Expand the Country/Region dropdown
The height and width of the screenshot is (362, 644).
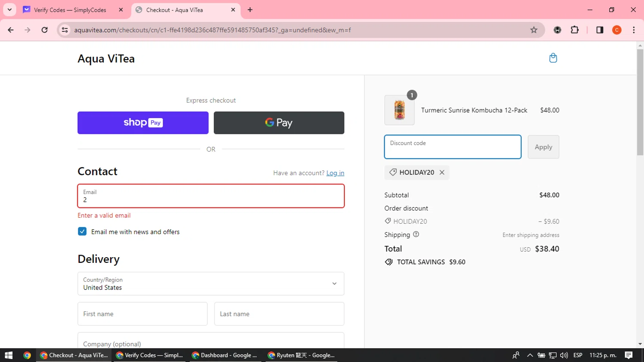[x=211, y=283]
